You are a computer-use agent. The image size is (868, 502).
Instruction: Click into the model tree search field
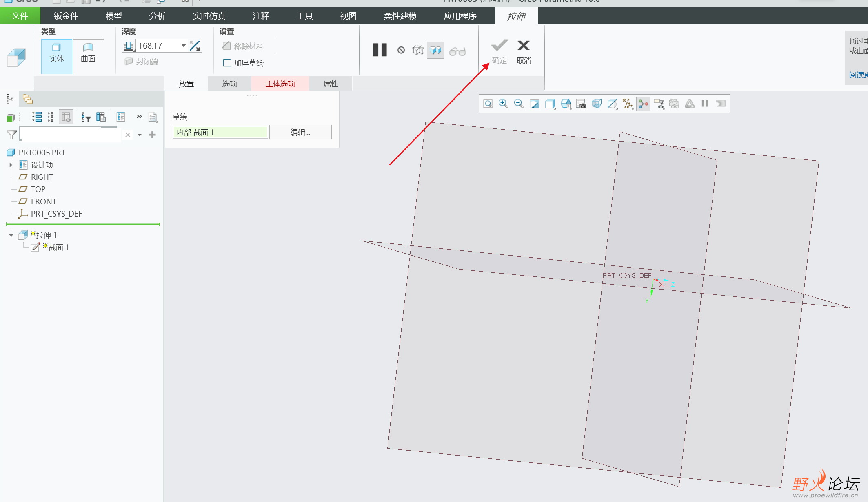pos(70,135)
